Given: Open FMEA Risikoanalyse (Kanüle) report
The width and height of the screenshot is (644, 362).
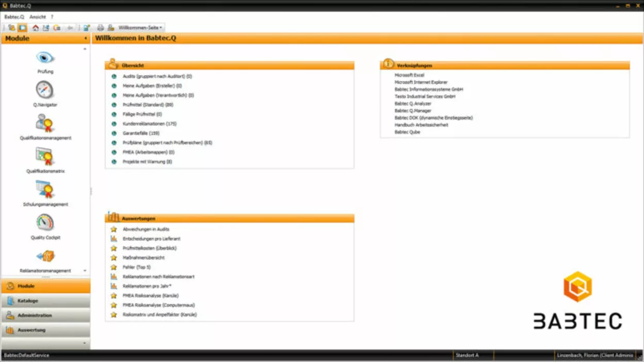Looking at the screenshot, I should (x=151, y=295).
